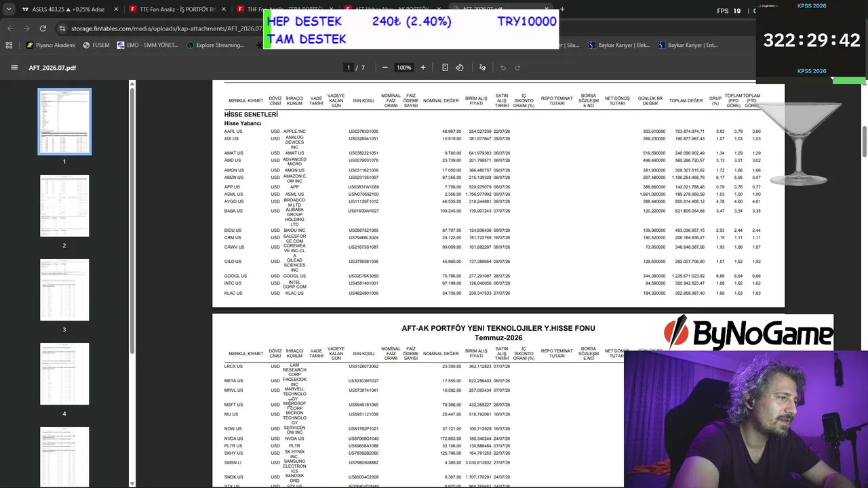This screenshot has height=488, width=868.
Task: Select page 5 thumbnail
Action: [64, 457]
